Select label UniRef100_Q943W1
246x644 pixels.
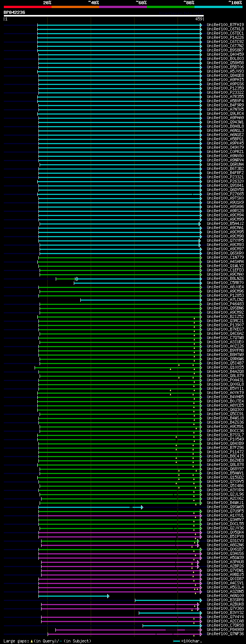(225, 122)
